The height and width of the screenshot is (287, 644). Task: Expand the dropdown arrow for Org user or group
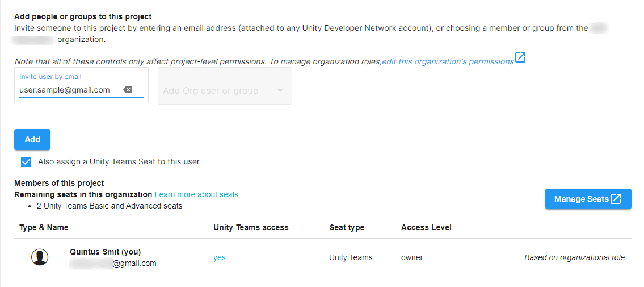pos(280,91)
